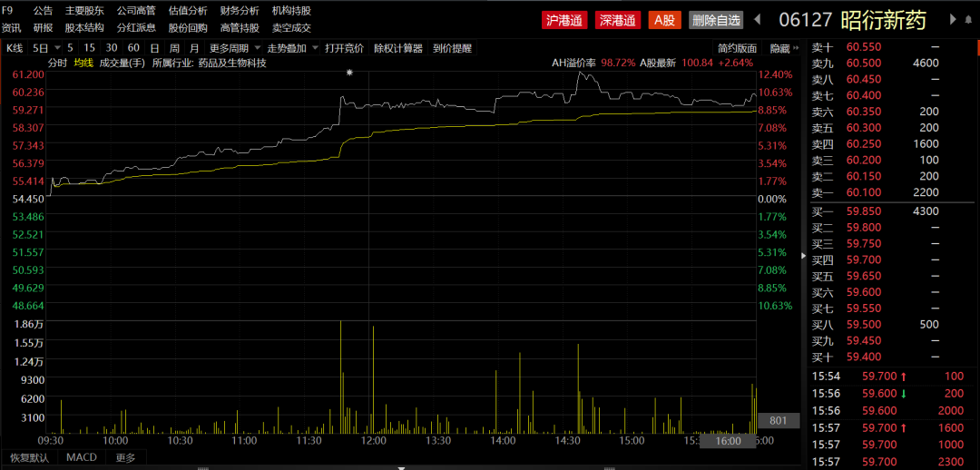The image size is (980, 470).
Task: Go to next stock with right arrow
Action: coord(953,19)
